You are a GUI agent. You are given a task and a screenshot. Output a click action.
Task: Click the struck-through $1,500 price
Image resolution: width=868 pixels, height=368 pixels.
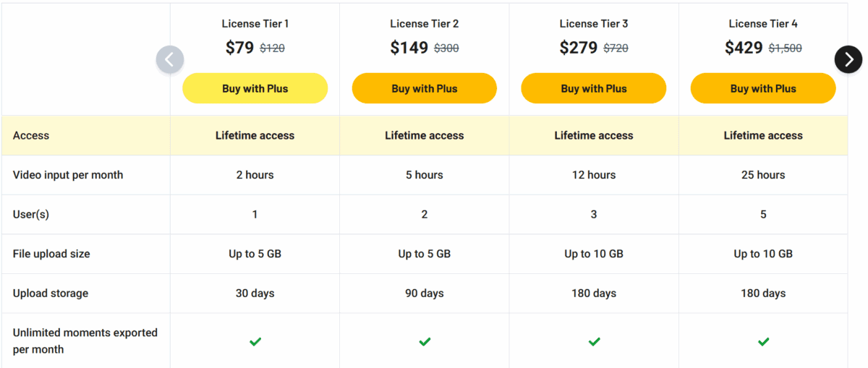[785, 48]
